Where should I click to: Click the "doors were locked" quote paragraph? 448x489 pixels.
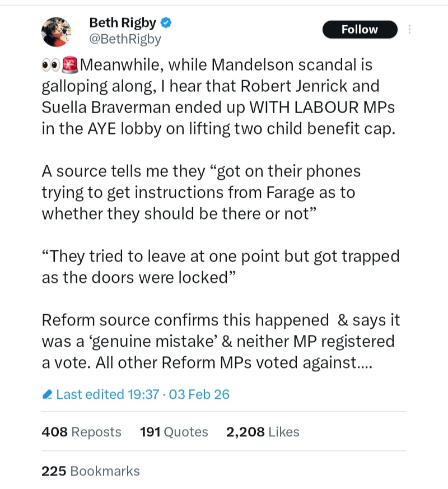tap(221, 267)
